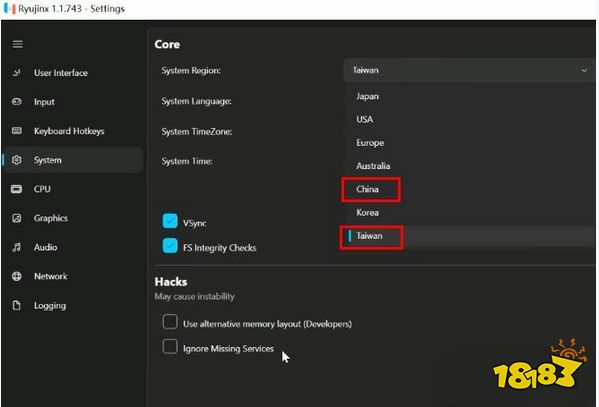Image resolution: width=599 pixels, height=407 pixels.
Task: Click the Audio music note icon
Action: tap(16, 247)
